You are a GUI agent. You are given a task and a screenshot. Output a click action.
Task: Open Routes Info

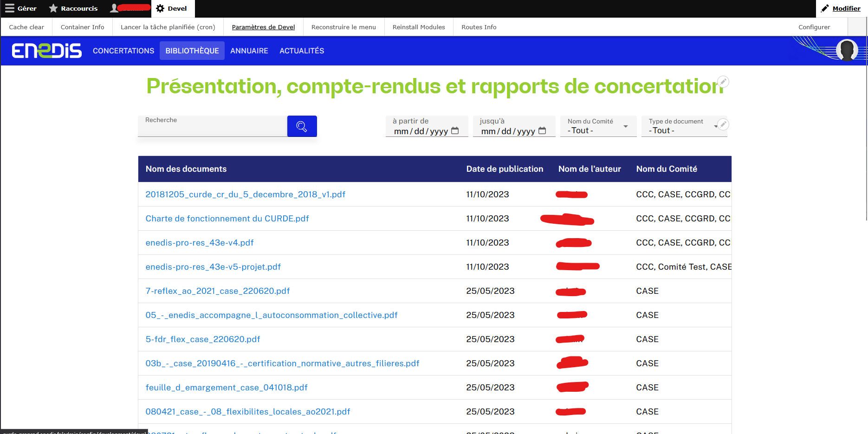(x=479, y=27)
